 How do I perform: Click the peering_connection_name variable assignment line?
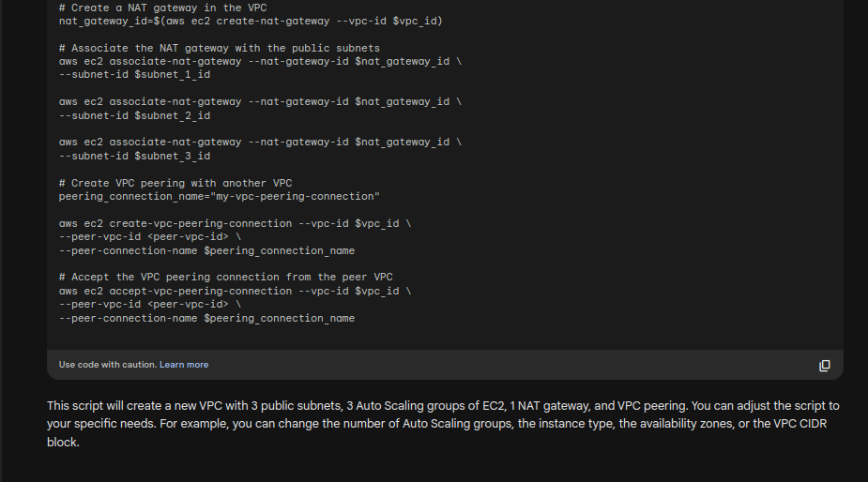220,196
